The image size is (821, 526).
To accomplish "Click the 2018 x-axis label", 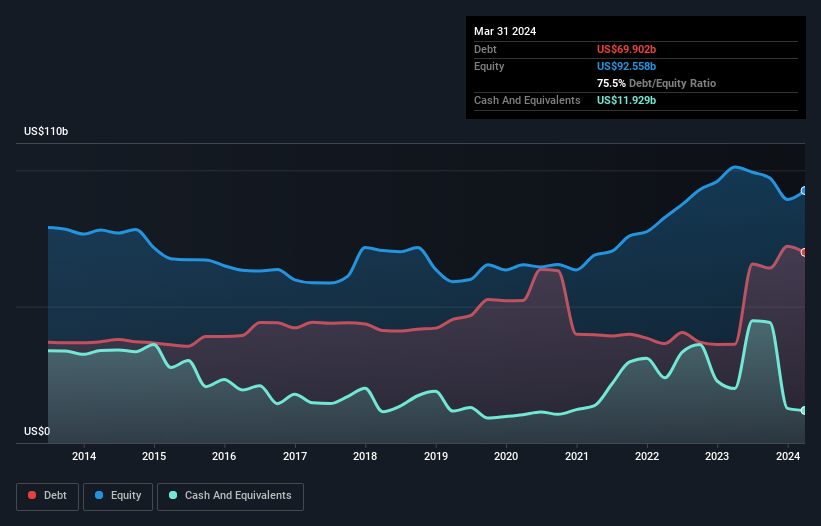I will (365, 456).
